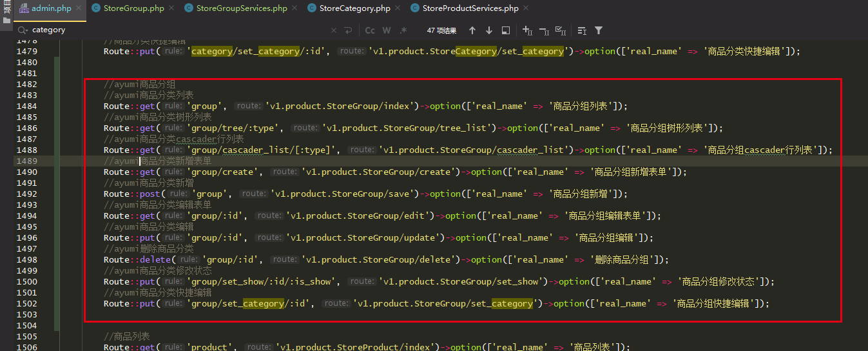This screenshot has width=868, height=351.
Task: Click line number 1489 in gutter
Action: (26, 161)
